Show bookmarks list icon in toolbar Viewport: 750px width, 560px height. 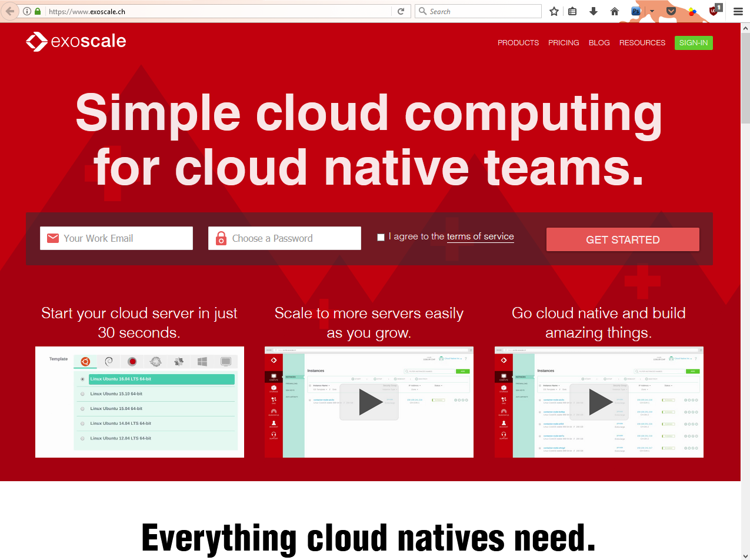pos(572,11)
